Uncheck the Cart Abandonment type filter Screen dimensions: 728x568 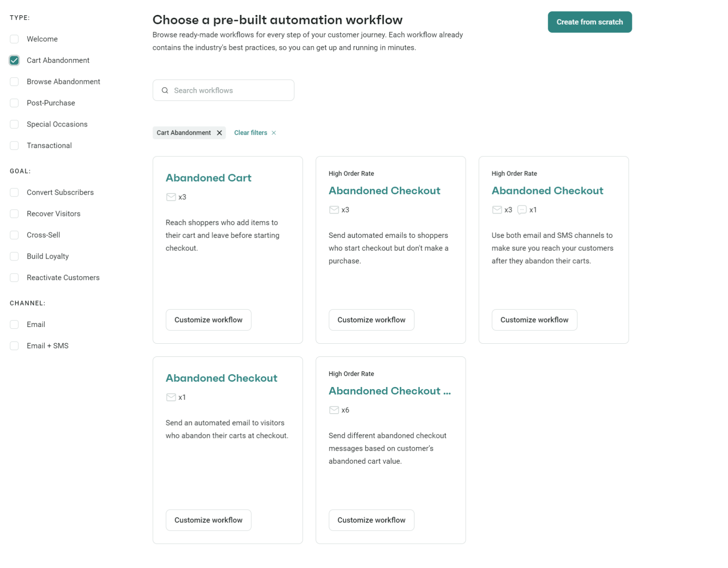[x=14, y=60]
